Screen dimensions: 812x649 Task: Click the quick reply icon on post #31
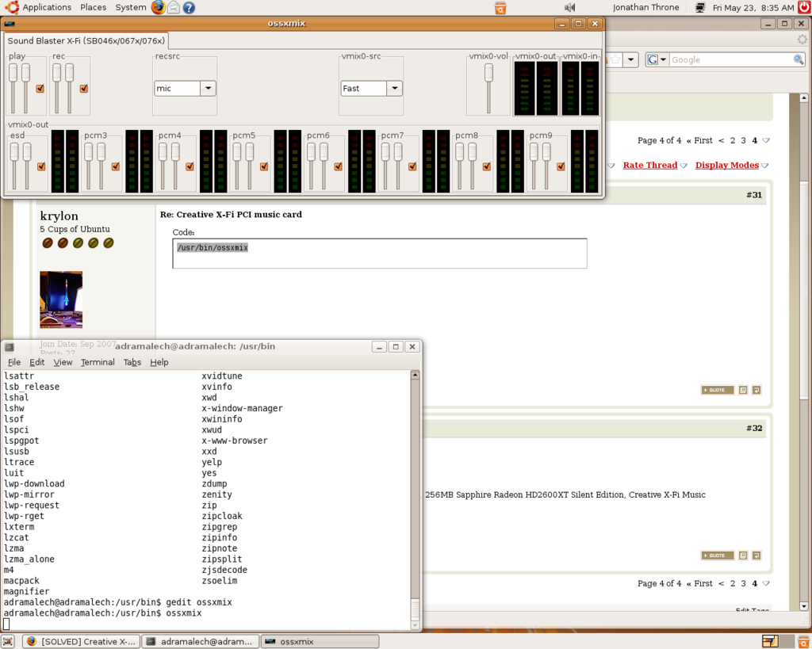coord(756,390)
